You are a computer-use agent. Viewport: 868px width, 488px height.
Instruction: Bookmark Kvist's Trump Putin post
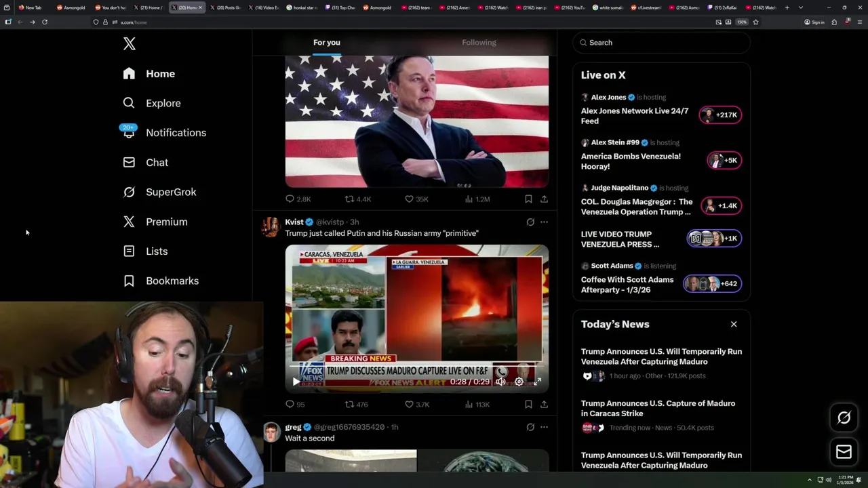(x=528, y=405)
